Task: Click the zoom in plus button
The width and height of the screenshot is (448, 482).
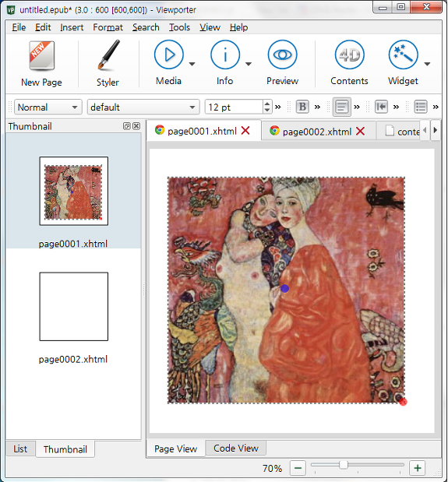Action: (418, 468)
